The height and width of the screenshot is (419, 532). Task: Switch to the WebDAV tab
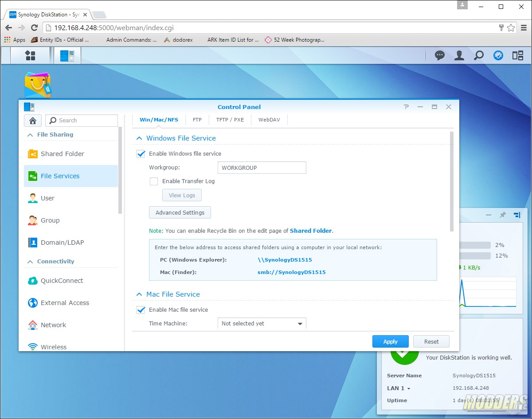click(270, 120)
